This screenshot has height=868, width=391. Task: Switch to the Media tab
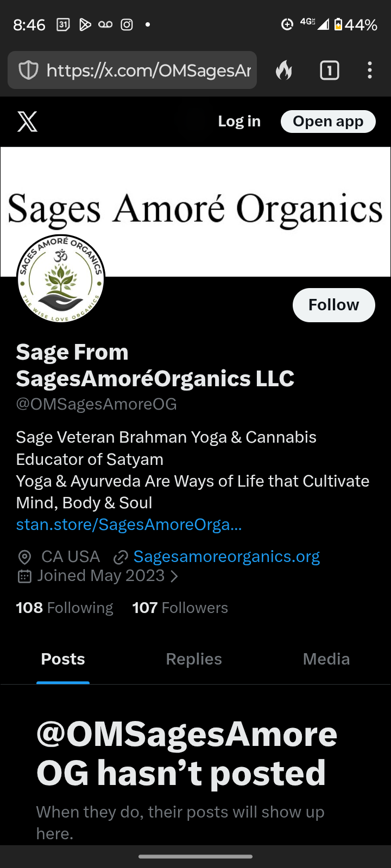click(326, 659)
